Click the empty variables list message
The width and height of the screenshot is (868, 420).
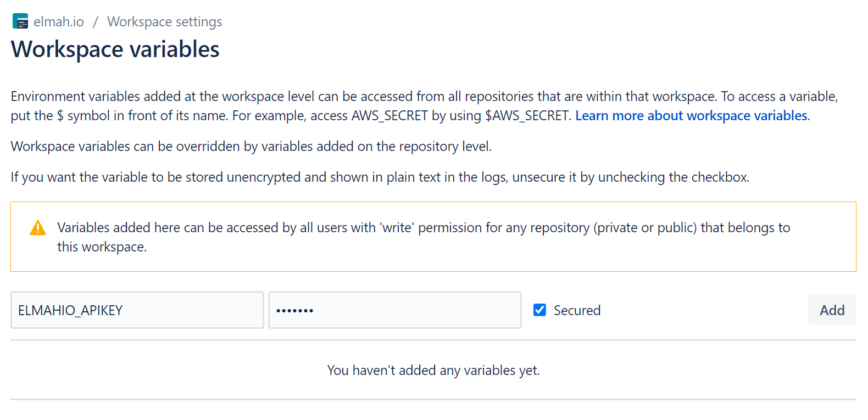click(x=433, y=371)
